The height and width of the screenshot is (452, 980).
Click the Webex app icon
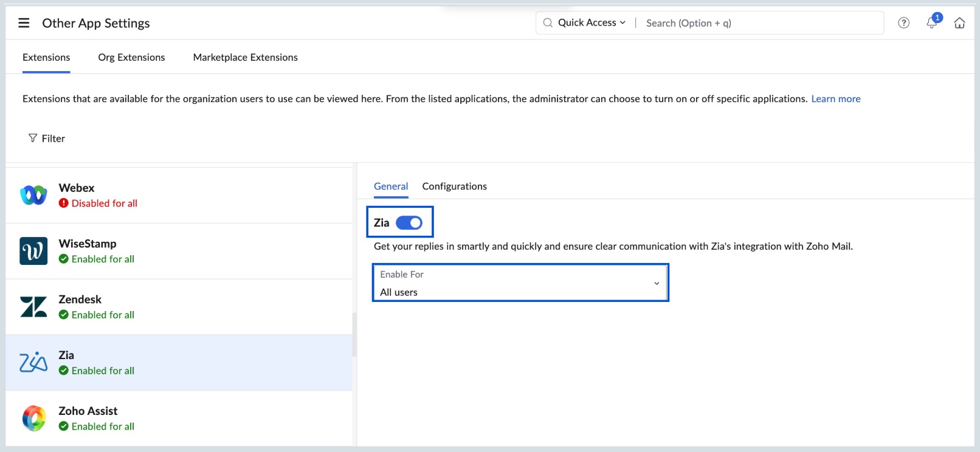pyautogui.click(x=33, y=195)
